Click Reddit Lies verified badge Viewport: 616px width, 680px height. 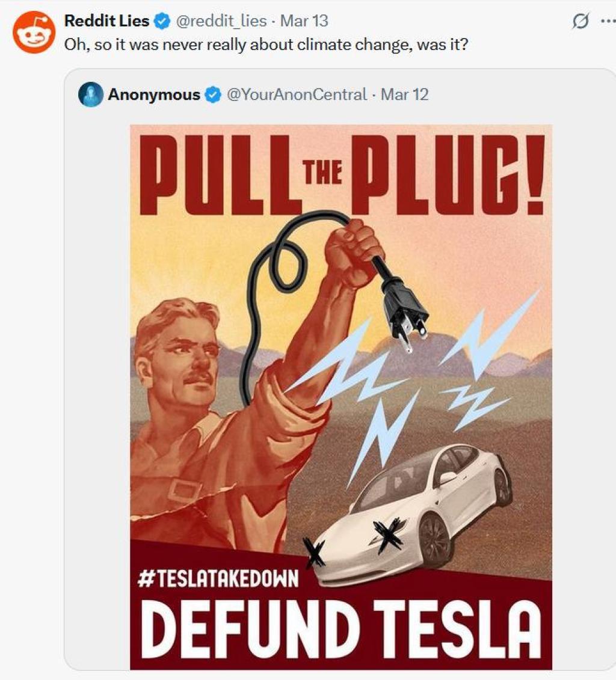pos(162,21)
